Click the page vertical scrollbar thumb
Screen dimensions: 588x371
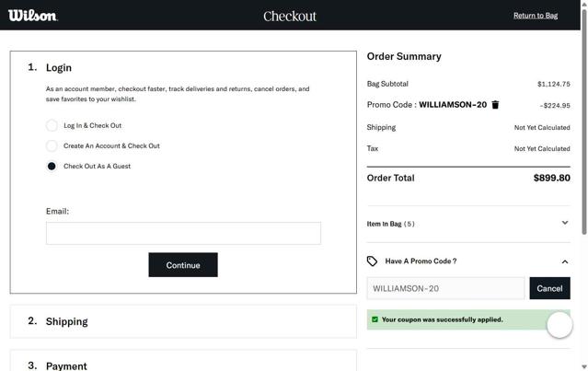point(584,122)
